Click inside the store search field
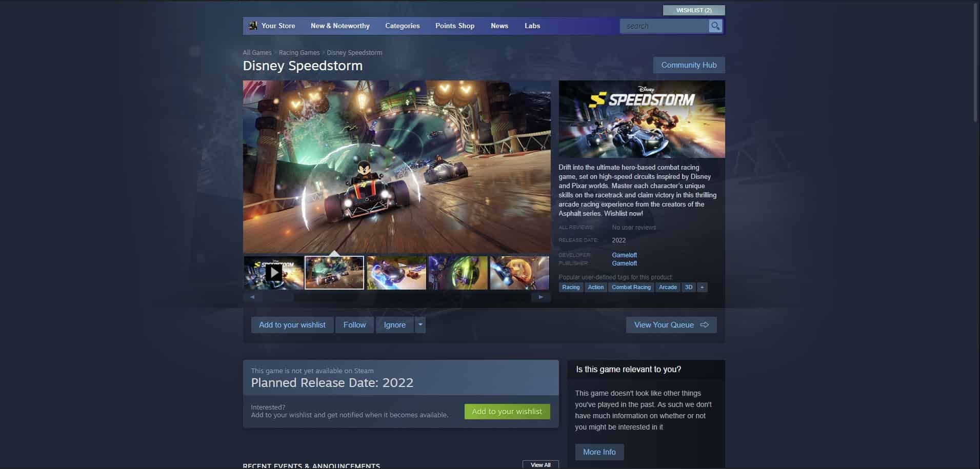 664,26
